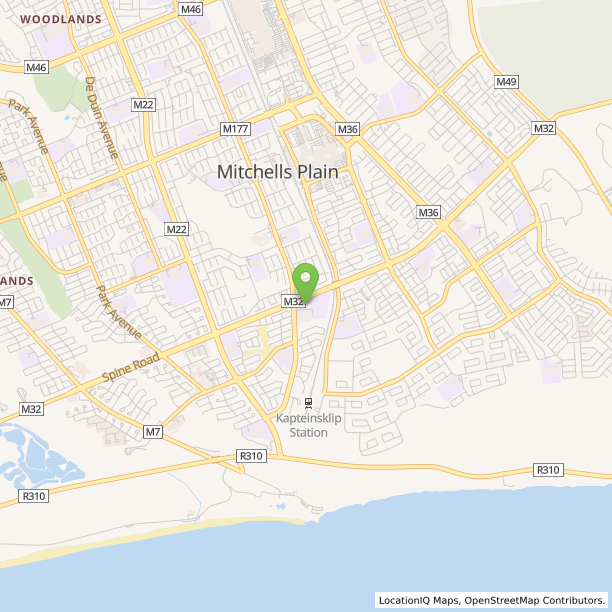Screen dimensions: 612x612
Task: Click the Mitchells Plain place label
Action: click(x=278, y=172)
